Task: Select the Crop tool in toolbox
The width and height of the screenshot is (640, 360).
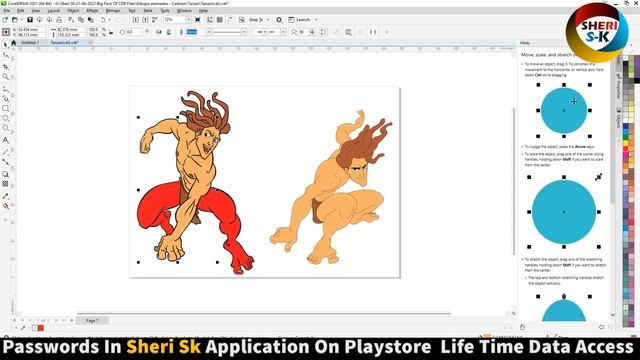Action: pyautogui.click(x=5, y=66)
